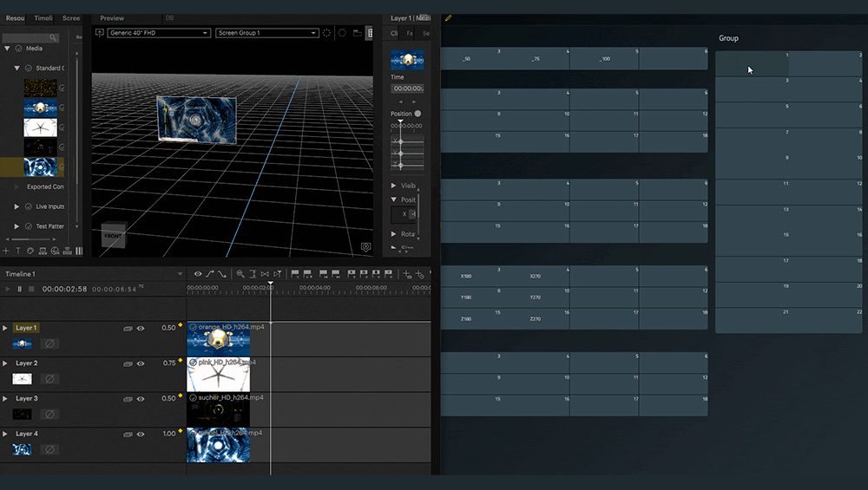
Task: Toggle the check circle next to Media
Action: click(x=19, y=49)
